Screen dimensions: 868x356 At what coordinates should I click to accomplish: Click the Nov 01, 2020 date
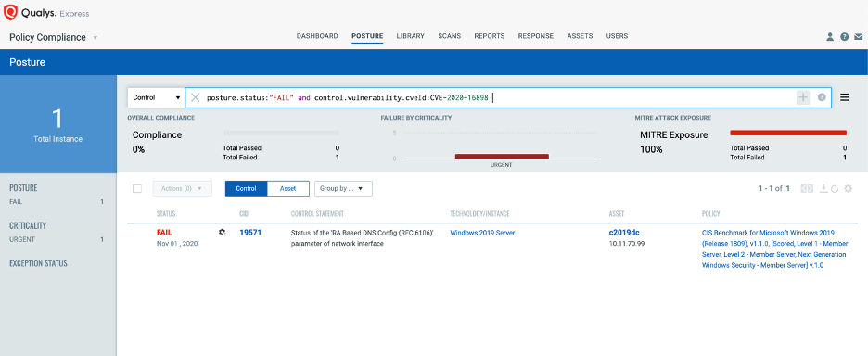[177, 244]
